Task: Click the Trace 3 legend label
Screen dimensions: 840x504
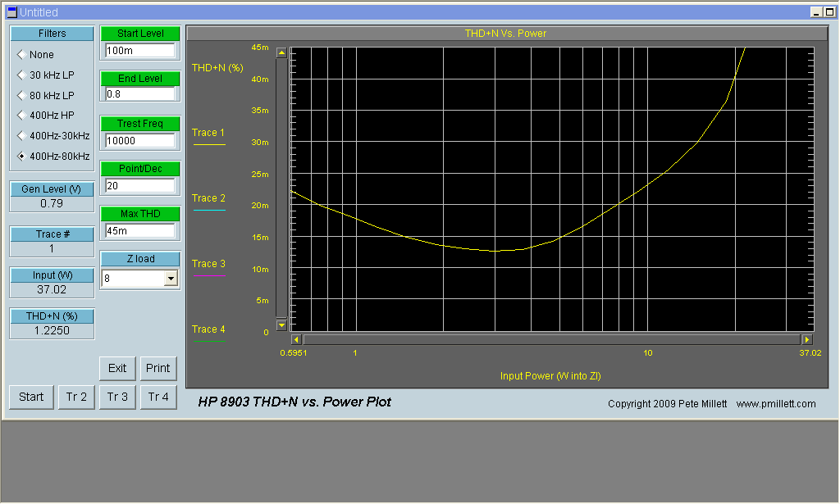Action: [x=208, y=264]
